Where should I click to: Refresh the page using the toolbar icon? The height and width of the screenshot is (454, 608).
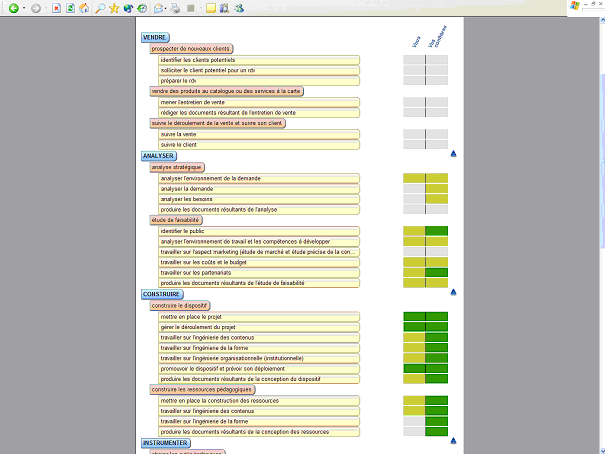[70, 8]
